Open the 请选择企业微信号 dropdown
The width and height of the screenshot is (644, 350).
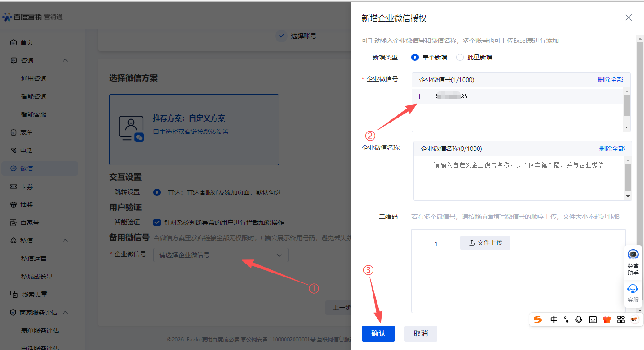tap(221, 255)
